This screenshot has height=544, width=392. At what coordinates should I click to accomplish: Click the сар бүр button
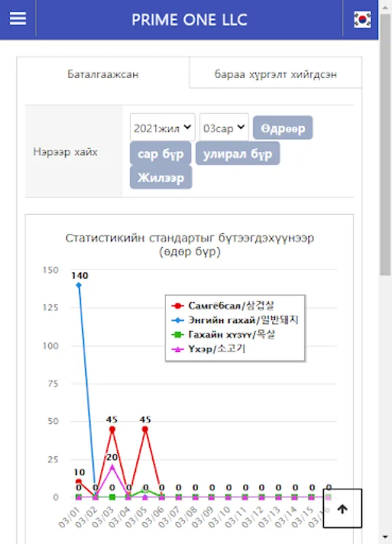pos(161,154)
